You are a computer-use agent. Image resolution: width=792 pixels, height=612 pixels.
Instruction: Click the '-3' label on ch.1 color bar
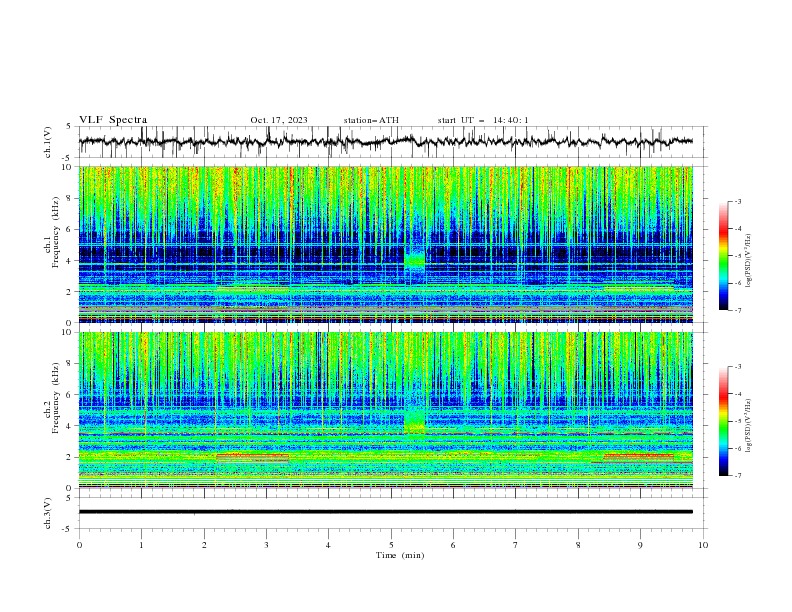click(x=737, y=201)
